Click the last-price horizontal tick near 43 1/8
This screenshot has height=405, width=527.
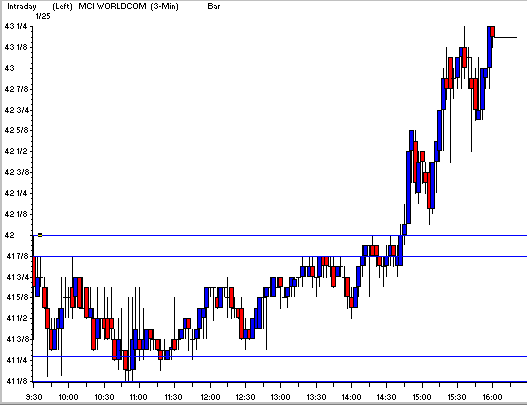pyautogui.click(x=505, y=37)
